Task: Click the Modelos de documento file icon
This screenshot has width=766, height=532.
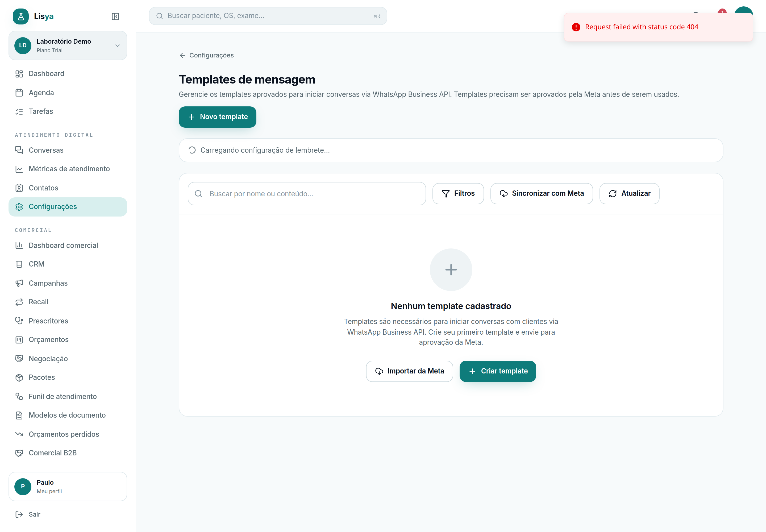Action: pos(19,415)
